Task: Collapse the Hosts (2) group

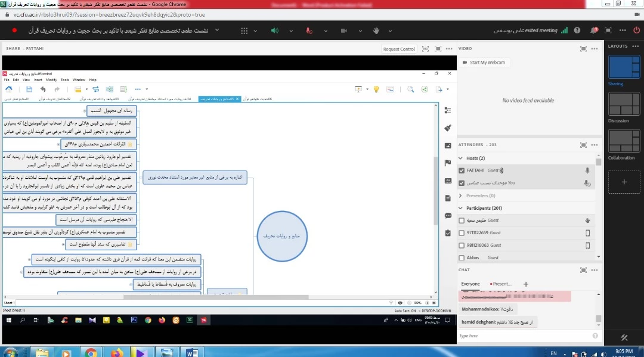Action: (460, 158)
